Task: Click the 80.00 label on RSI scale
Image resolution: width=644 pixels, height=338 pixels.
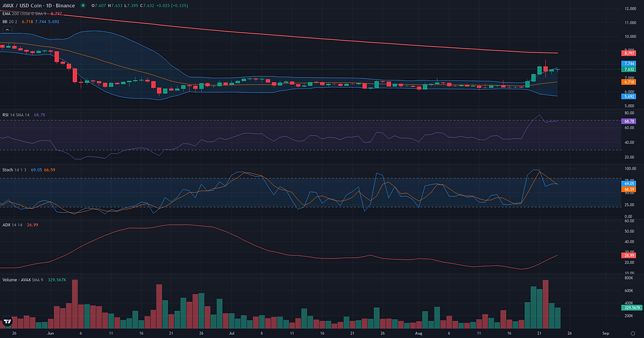Action: (x=630, y=113)
